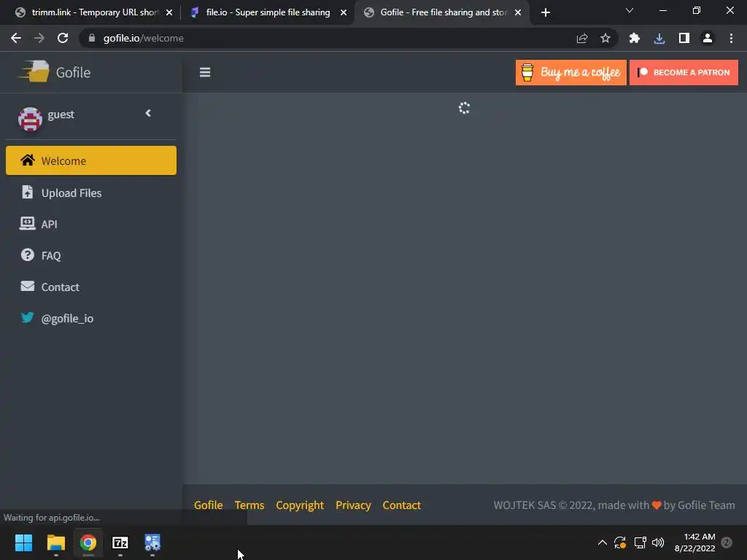Open the Gofile footer link
The height and width of the screenshot is (560, 747).
click(208, 505)
